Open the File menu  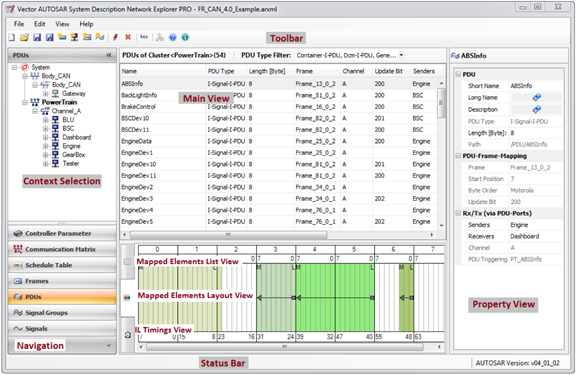tap(19, 24)
